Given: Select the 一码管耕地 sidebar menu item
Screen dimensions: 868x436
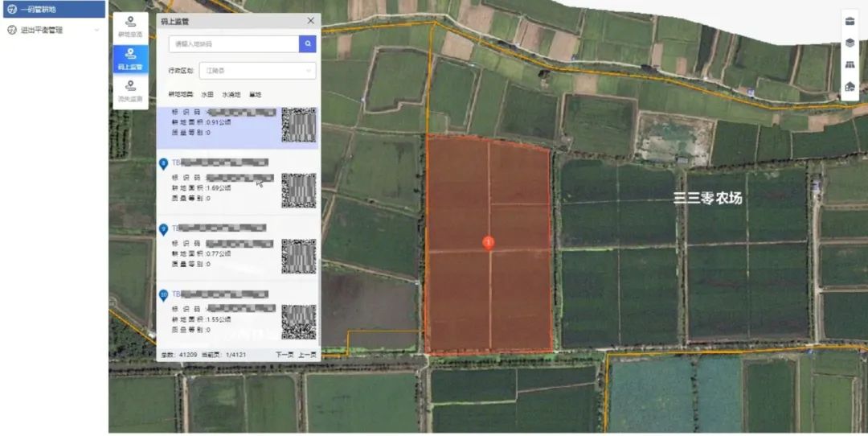Looking at the screenshot, I should point(53,9).
